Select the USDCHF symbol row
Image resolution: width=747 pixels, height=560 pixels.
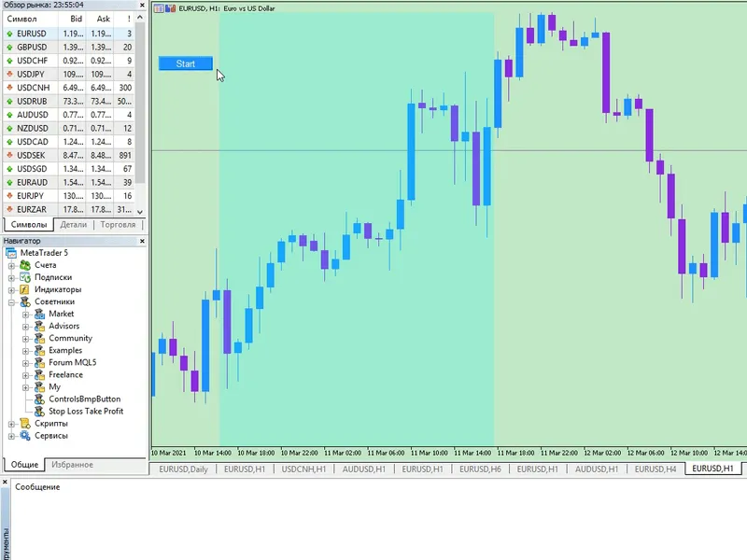pyautogui.click(x=69, y=61)
